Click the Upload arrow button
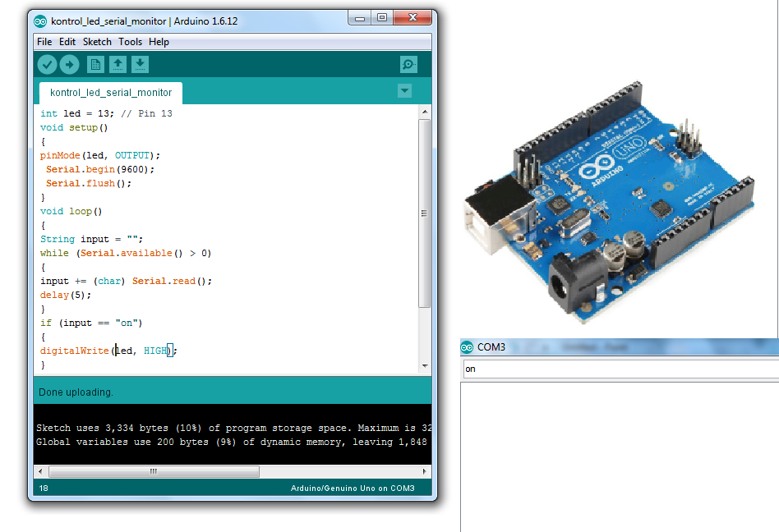The image size is (779, 532). pos(70,65)
